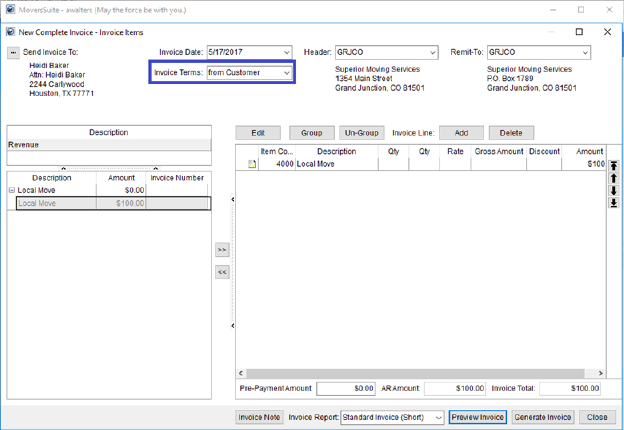This screenshot has width=624, height=430.
Task: Click the move line up arrow
Action: click(x=614, y=178)
